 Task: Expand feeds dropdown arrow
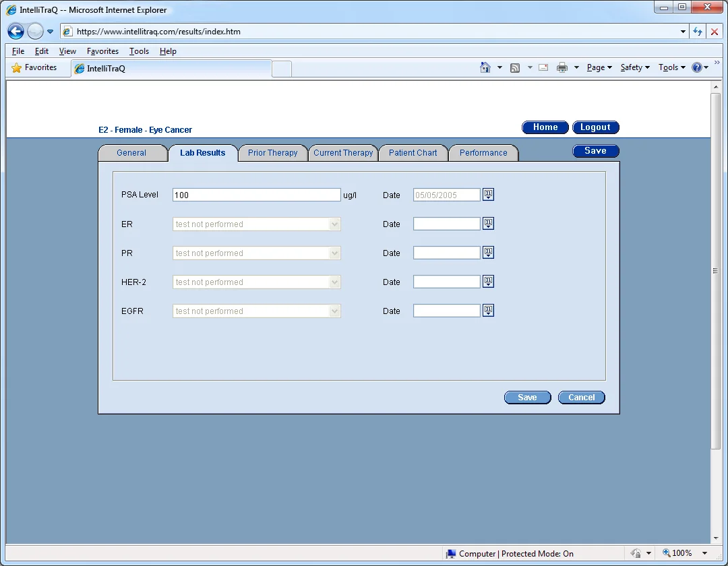click(x=530, y=68)
